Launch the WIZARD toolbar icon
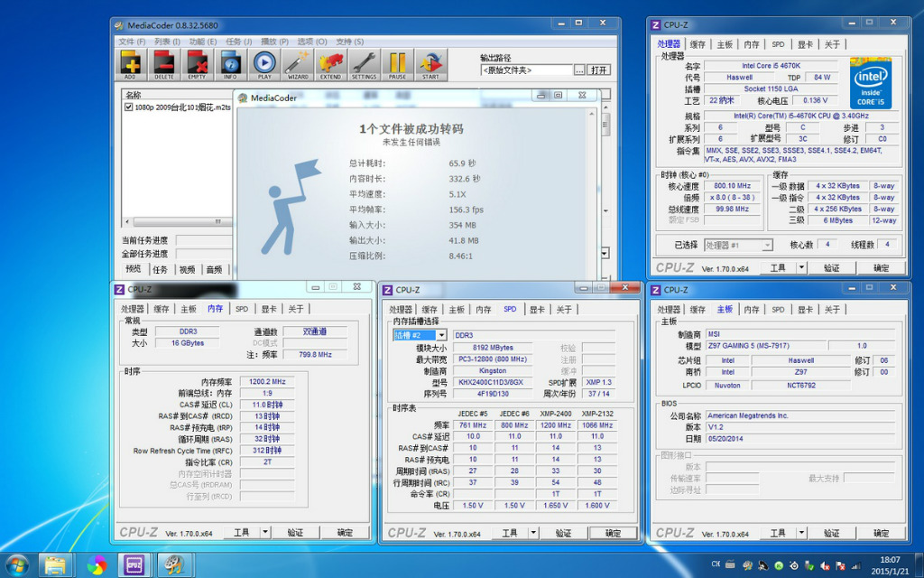This screenshot has width=924, height=578. coord(298,65)
